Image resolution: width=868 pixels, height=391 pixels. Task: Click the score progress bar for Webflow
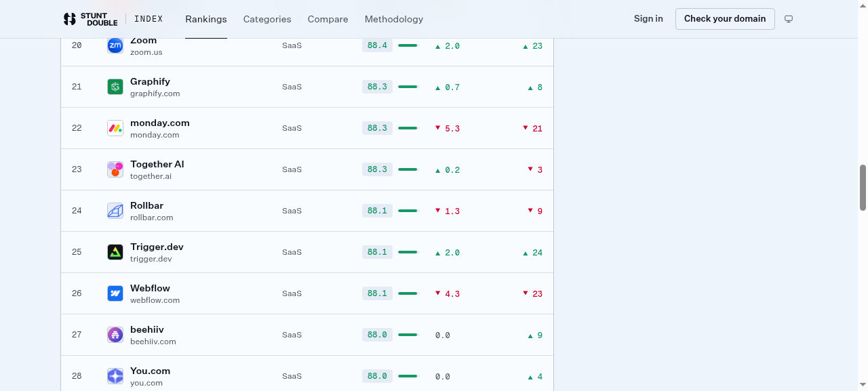click(408, 293)
